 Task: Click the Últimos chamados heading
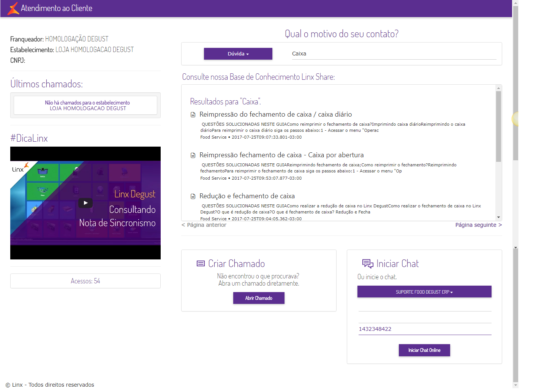click(x=46, y=84)
